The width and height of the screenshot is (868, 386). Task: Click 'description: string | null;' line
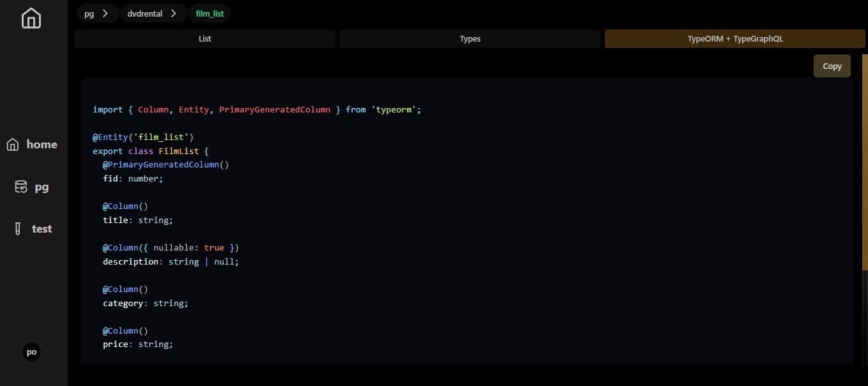pos(171,262)
